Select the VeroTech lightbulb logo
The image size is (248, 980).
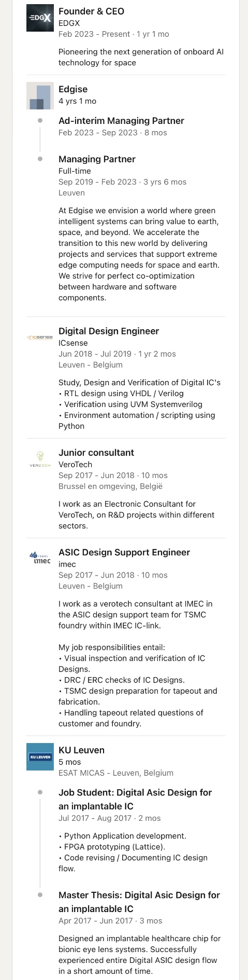tap(40, 459)
